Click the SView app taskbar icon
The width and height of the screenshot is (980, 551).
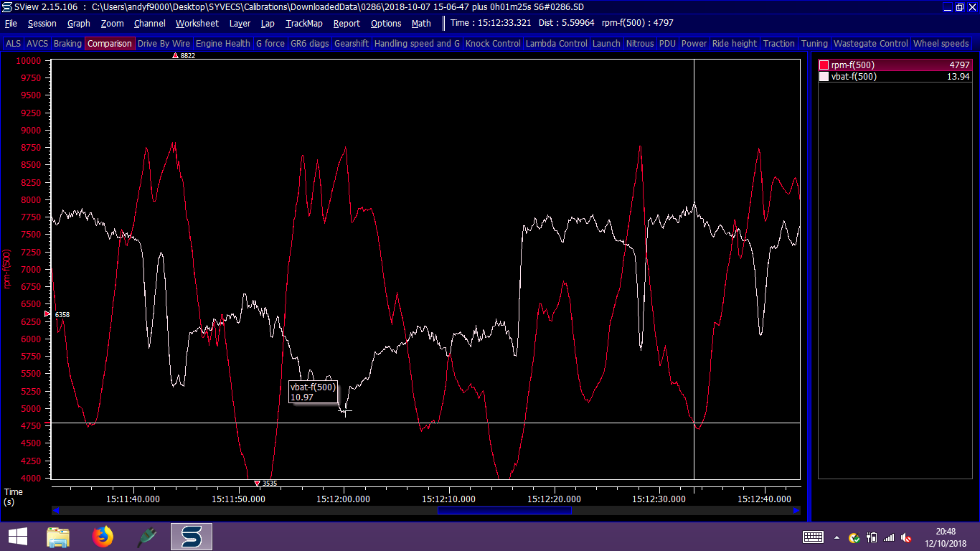[x=191, y=537]
